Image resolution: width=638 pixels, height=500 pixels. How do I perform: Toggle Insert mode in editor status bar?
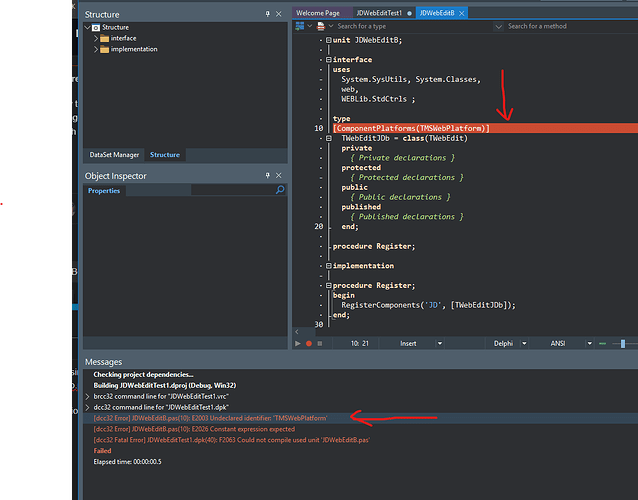click(408, 343)
